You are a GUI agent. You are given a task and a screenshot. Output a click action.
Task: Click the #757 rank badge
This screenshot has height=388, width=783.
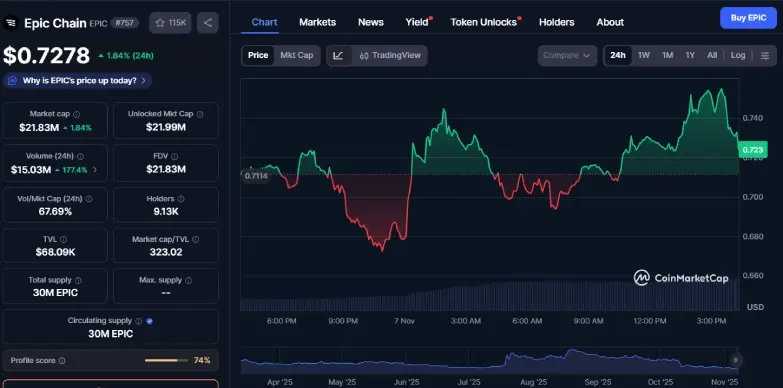coord(124,23)
